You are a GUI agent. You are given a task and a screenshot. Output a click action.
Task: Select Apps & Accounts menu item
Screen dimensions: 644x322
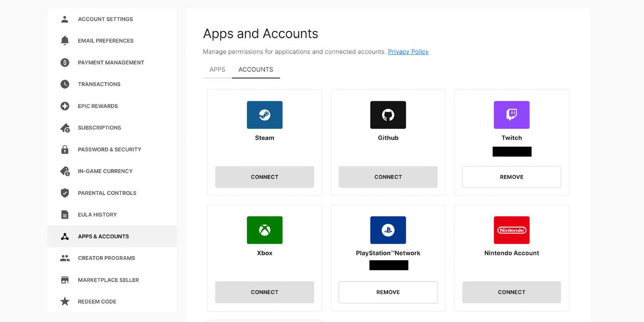[x=112, y=237]
